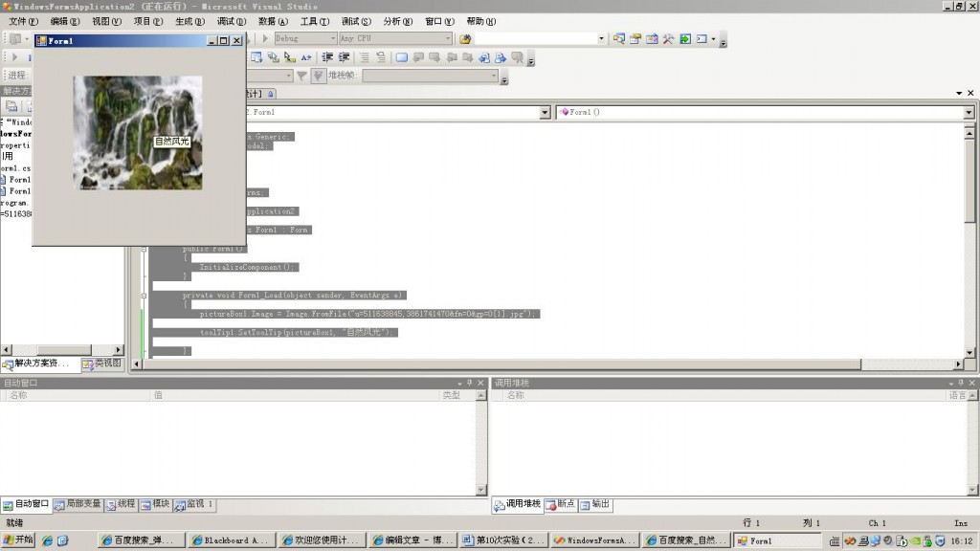Screen dimensions: 980x551
Task: Open the 编辑文章 taskbar window
Action: pyautogui.click(x=412, y=540)
